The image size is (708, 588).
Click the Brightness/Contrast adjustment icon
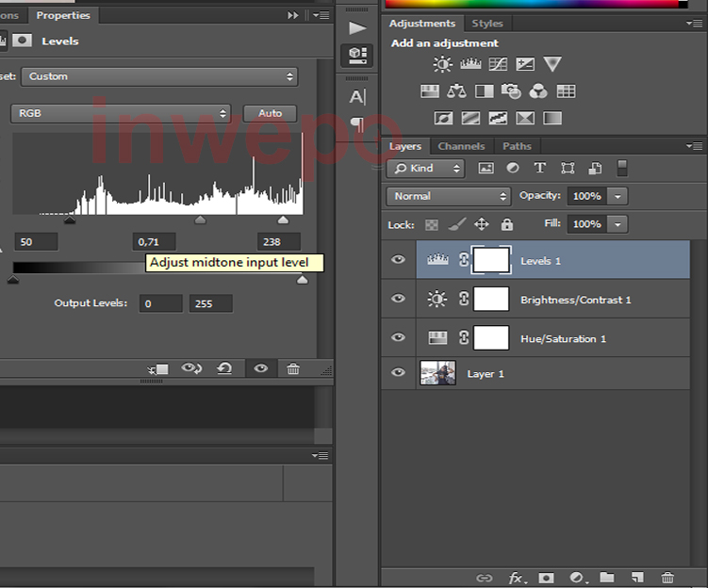point(442,64)
